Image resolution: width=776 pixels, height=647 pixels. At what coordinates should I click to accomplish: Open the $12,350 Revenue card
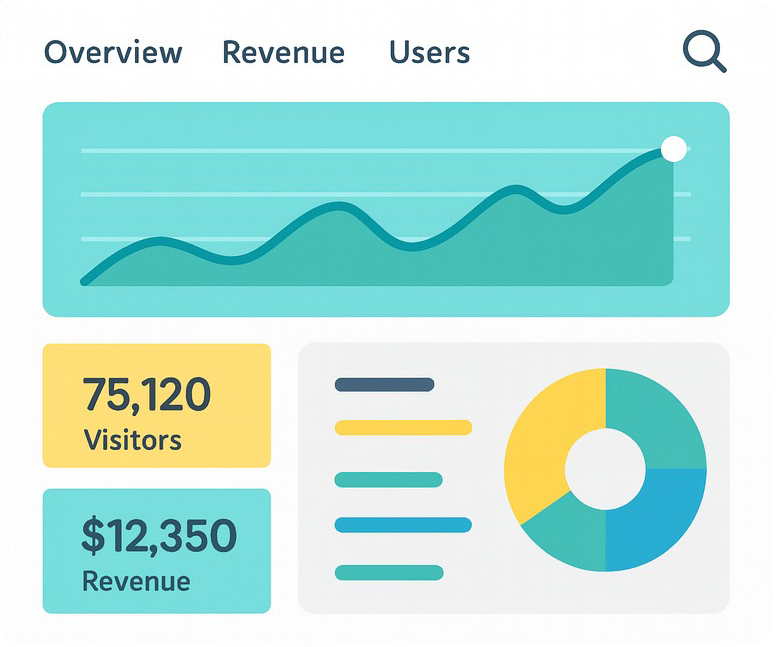156,550
